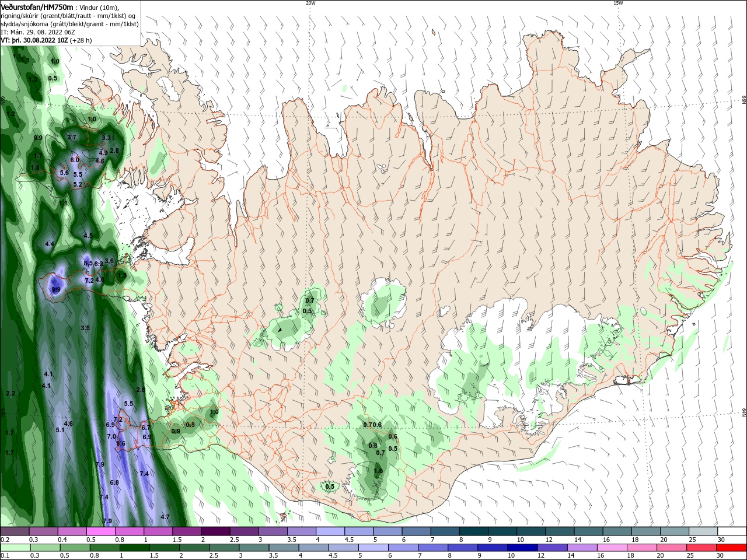Click the 1.3 precipitation value
The width and height of the screenshot is (747, 560).
point(33,79)
